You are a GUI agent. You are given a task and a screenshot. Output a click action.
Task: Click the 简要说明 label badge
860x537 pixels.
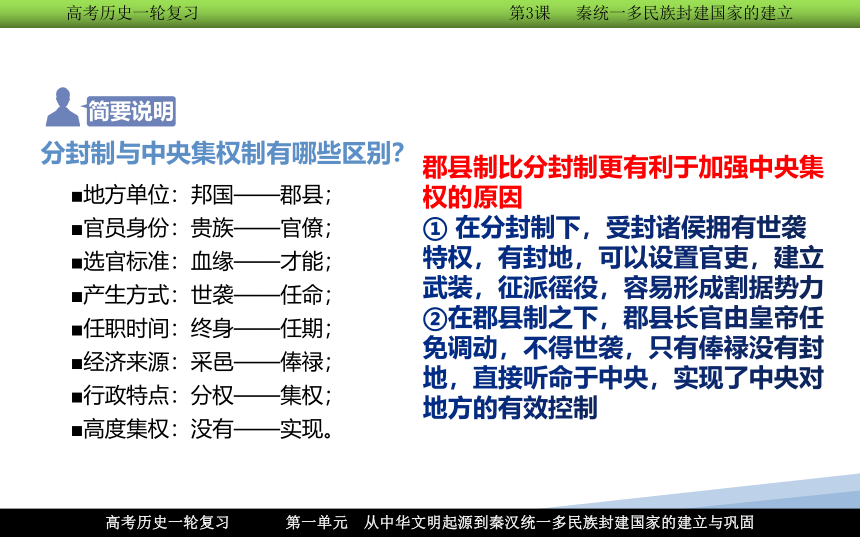pos(131,112)
